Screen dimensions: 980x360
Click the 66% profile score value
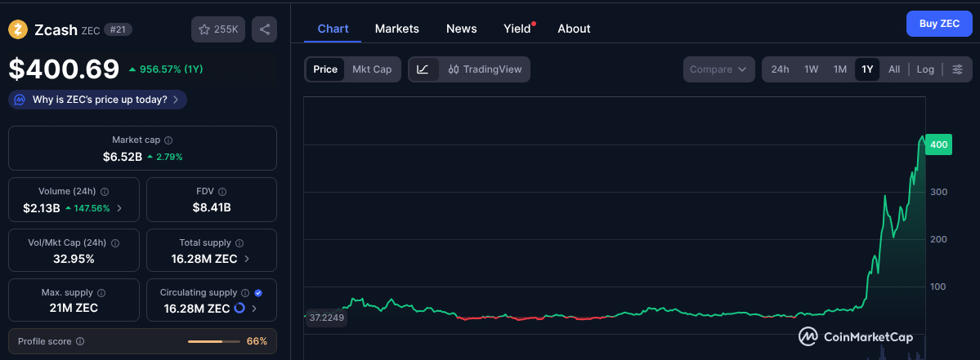point(257,341)
